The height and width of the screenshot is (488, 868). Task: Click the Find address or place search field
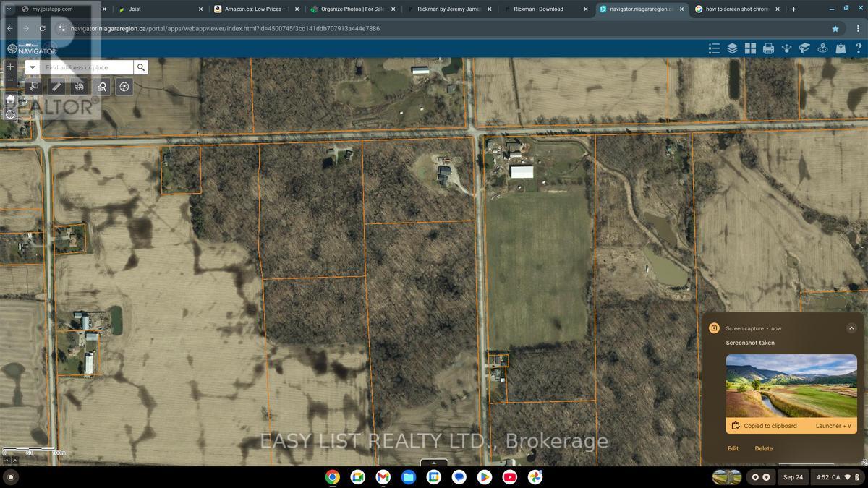coord(87,67)
